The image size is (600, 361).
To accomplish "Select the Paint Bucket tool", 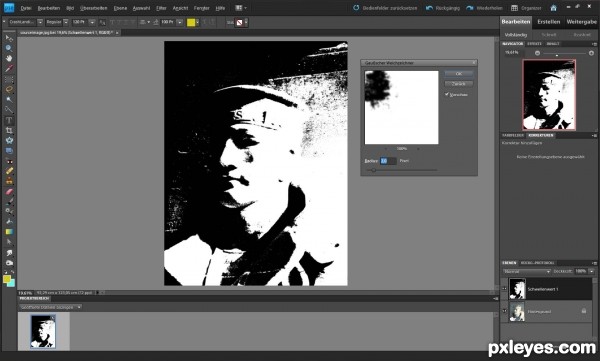I will [9, 222].
